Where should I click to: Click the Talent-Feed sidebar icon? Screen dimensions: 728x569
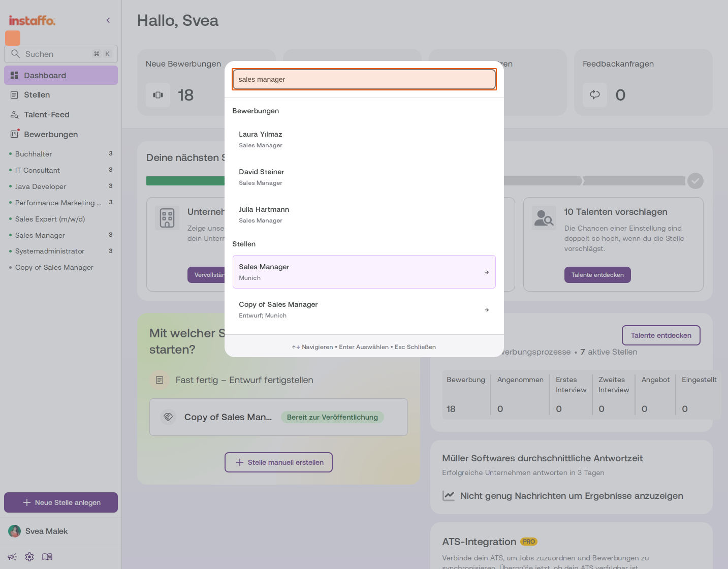tap(14, 115)
